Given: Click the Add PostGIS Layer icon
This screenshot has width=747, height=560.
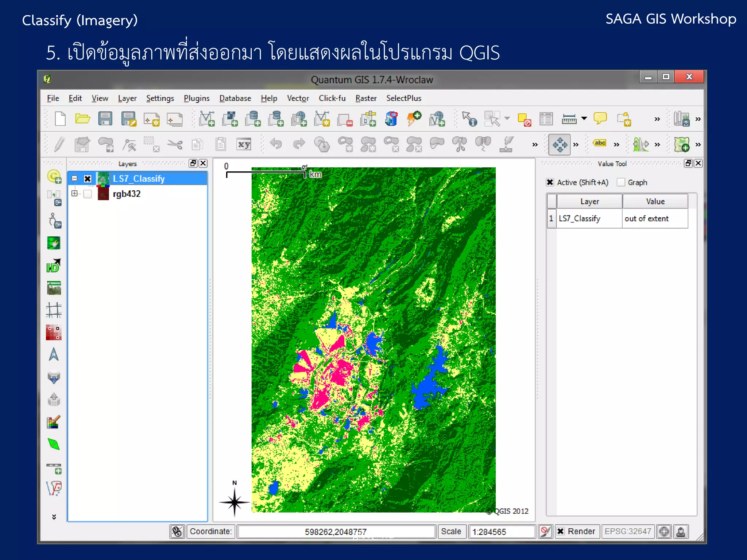Looking at the screenshot, I should [253, 119].
